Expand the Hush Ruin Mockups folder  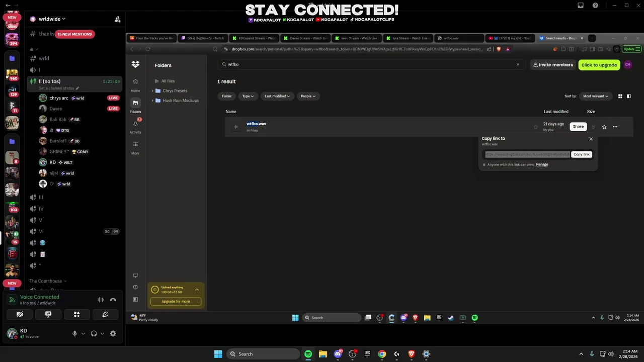[x=152, y=101]
